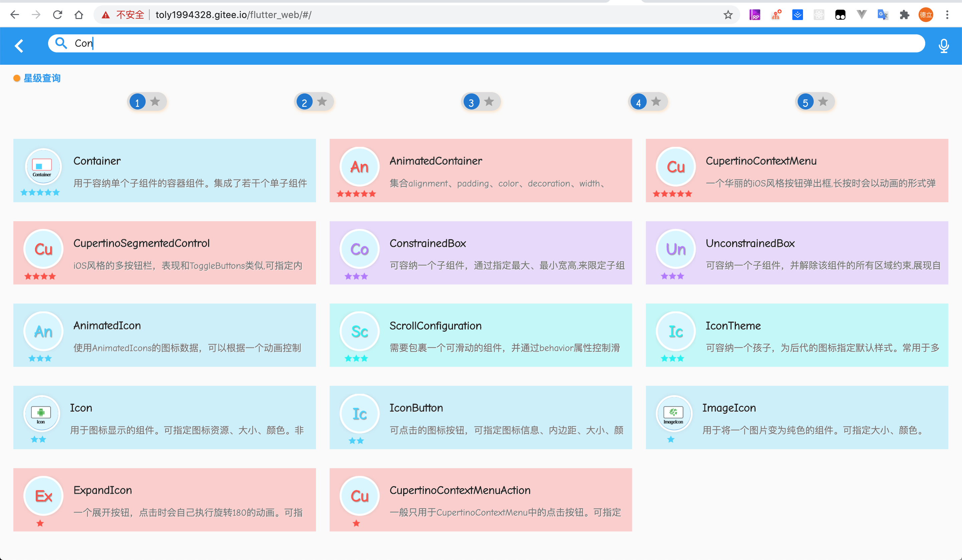This screenshot has height=560, width=962.
Task: Open the Chrome three-dot menu
Action: [947, 15]
